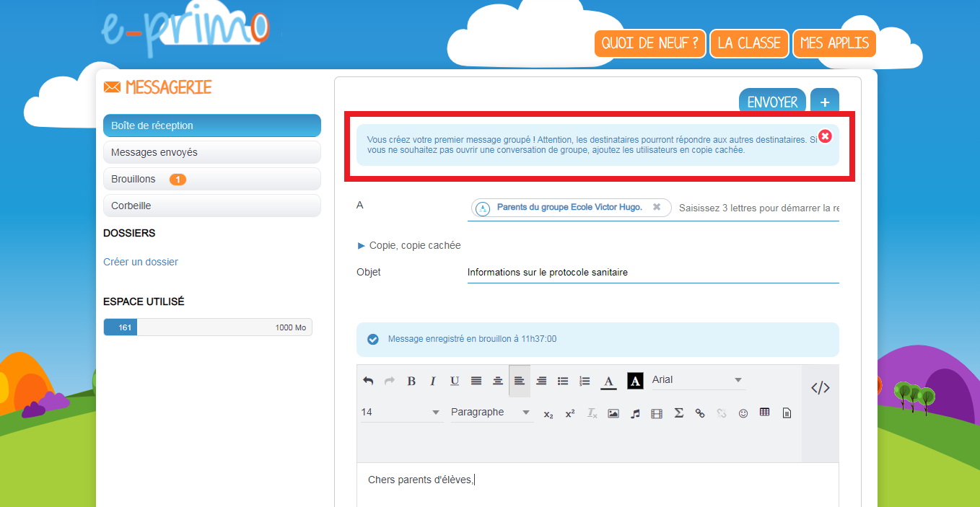This screenshot has width=980, height=507.
Task: Open MES APPLIS page
Action: (834, 43)
